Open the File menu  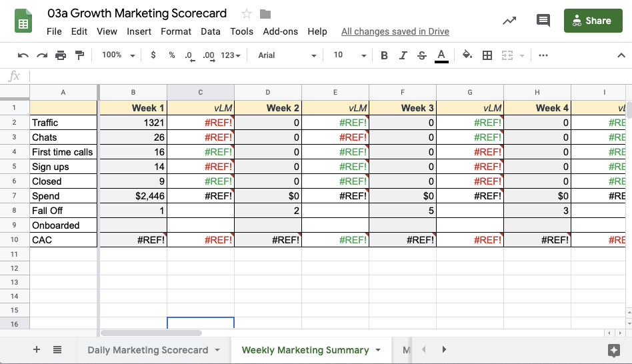pyautogui.click(x=54, y=31)
